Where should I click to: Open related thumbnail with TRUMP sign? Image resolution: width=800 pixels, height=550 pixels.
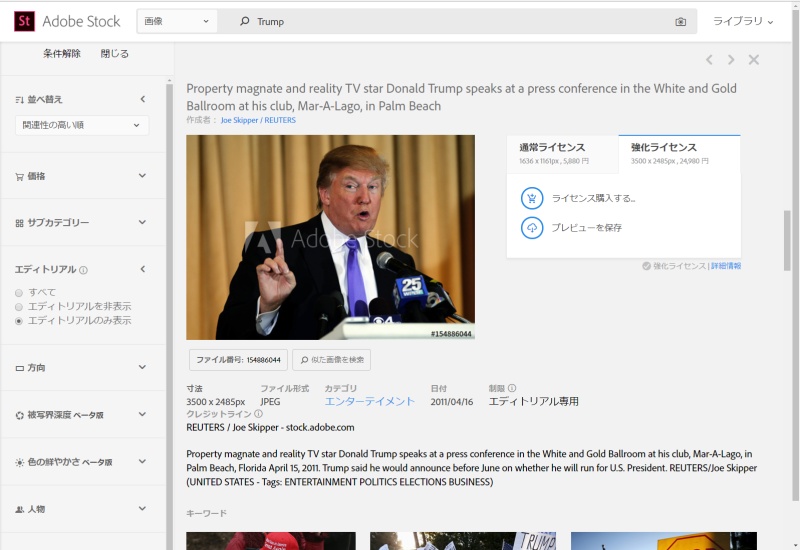point(462,541)
